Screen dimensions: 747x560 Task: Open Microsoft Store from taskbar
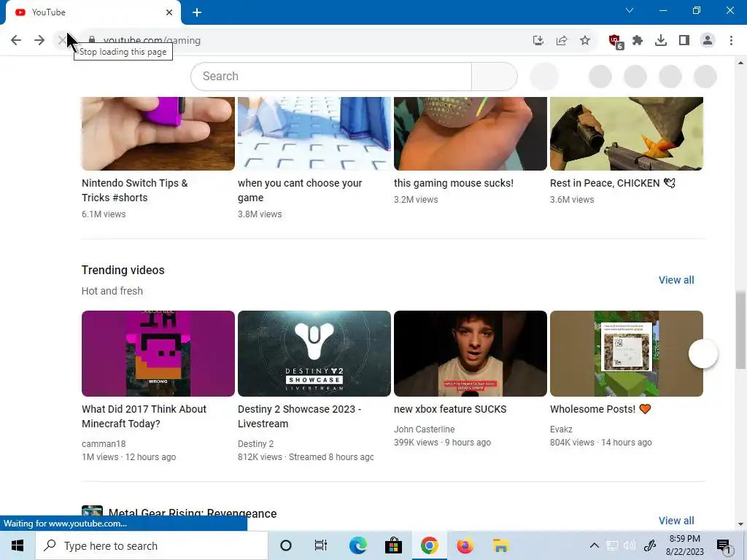point(393,545)
